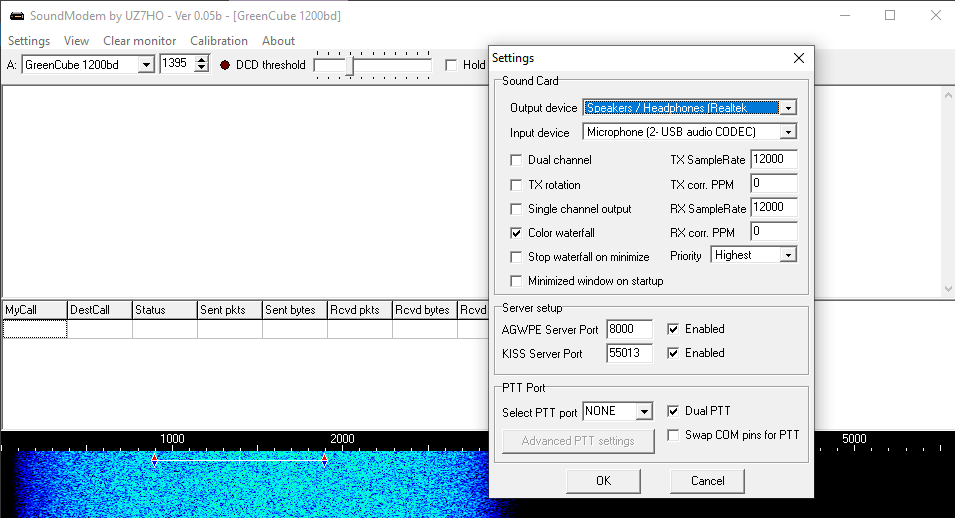Open the Calibration menu
The height and width of the screenshot is (518, 955).
tap(219, 41)
